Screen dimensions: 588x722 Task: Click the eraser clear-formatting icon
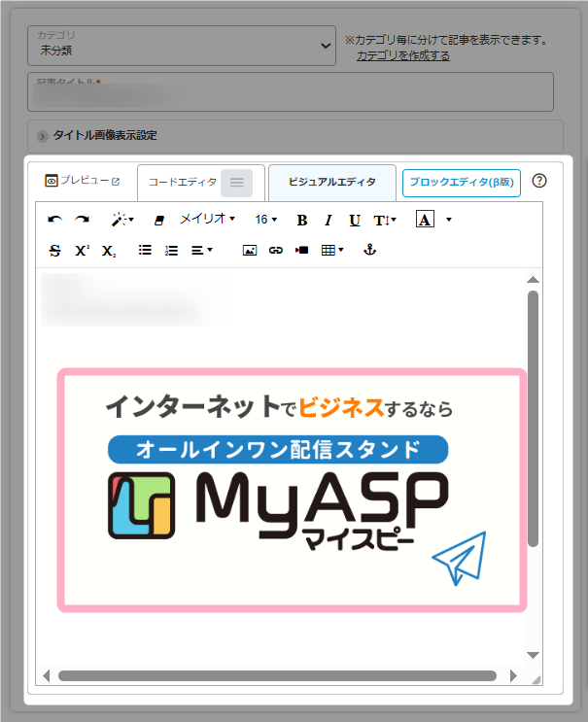159,221
